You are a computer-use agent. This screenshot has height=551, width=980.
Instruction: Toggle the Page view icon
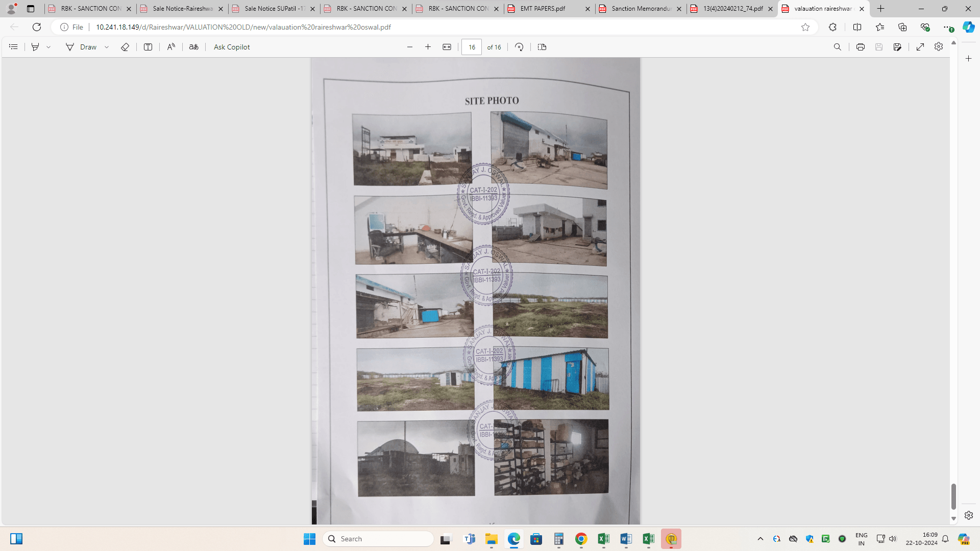click(542, 47)
